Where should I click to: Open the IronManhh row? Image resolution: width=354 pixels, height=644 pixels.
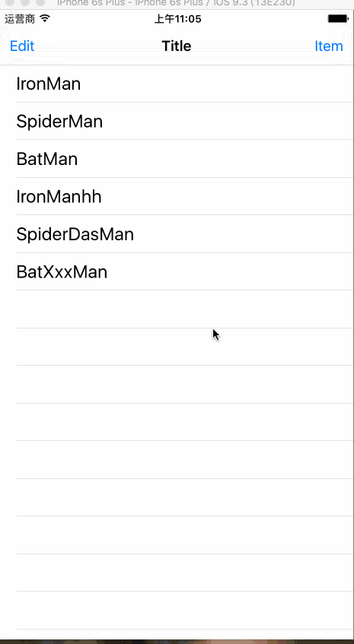[x=177, y=196]
